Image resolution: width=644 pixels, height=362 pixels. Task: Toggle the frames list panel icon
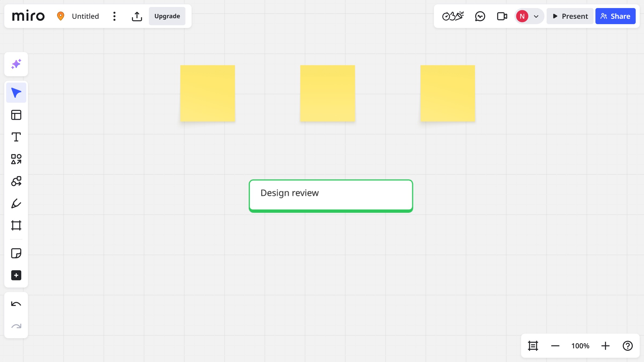tap(533, 346)
